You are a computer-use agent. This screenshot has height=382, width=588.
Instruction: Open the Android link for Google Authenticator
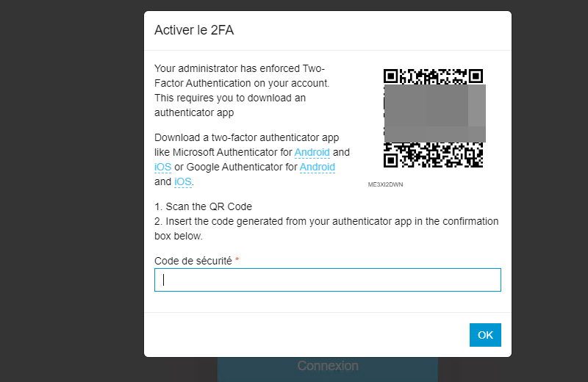[317, 167]
